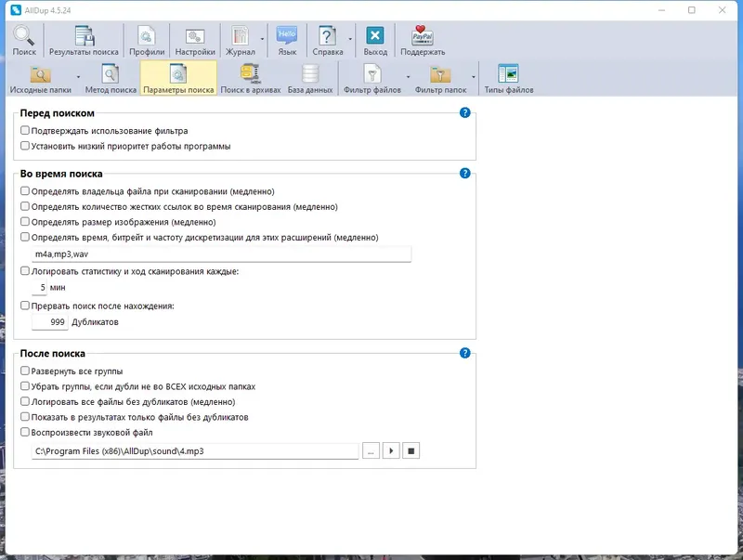Open help for После поиска section
Screen dimensions: 743x560
click(465, 353)
